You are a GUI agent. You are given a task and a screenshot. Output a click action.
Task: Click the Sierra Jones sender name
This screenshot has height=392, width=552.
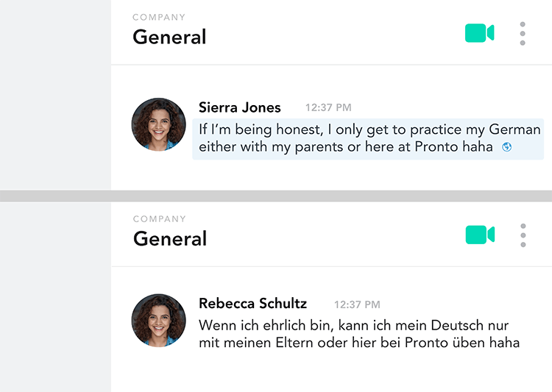(x=240, y=107)
